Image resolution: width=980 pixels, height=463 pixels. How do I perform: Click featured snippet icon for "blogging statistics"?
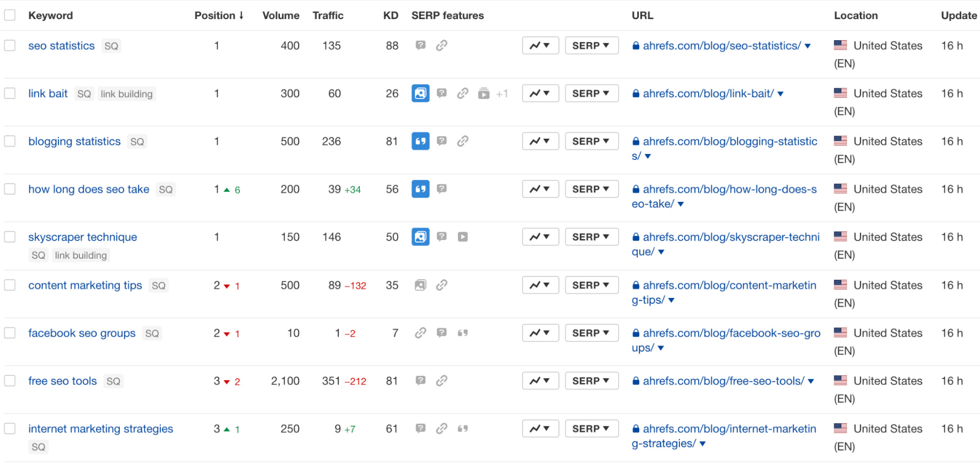coord(420,141)
